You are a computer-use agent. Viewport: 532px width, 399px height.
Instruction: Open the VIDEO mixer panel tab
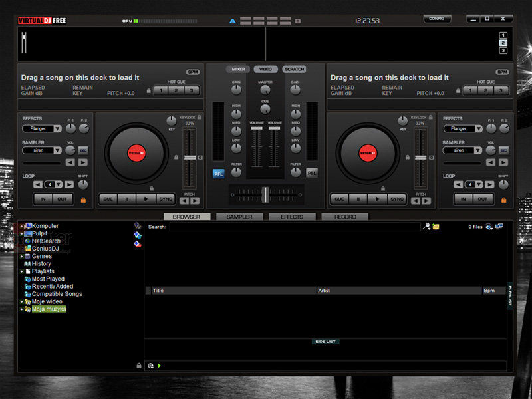265,69
